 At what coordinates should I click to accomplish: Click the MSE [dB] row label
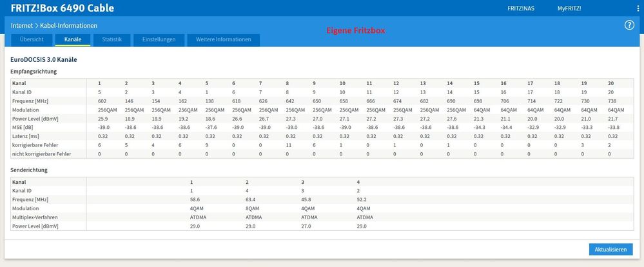[22, 128]
